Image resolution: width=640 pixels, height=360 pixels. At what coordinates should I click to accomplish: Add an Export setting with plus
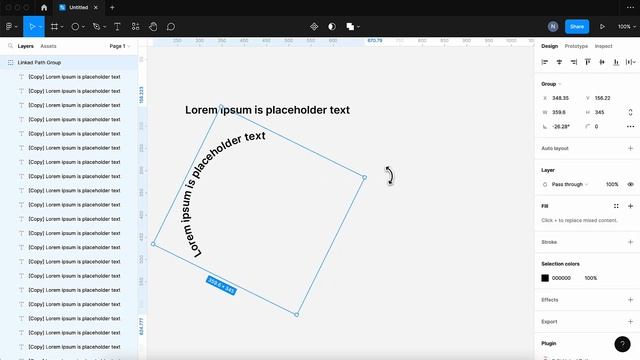630,322
